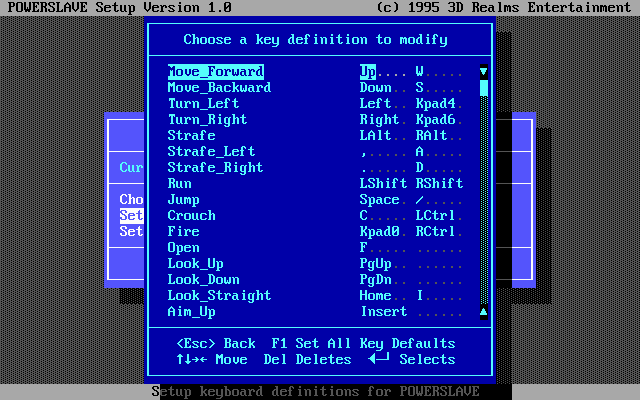Screen dimensions: 640x400
Task: Click the 3D Realms Entertainment copyright text
Action: (x=504, y=8)
